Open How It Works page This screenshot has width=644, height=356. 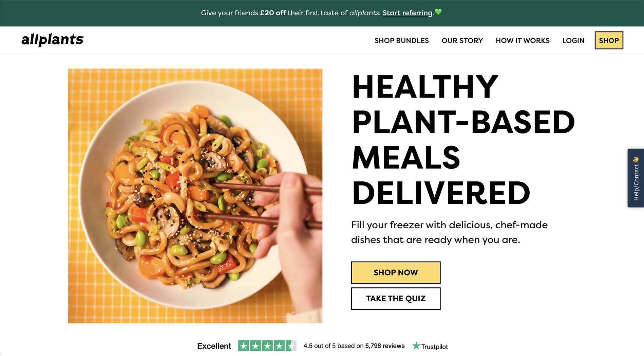[x=523, y=40]
